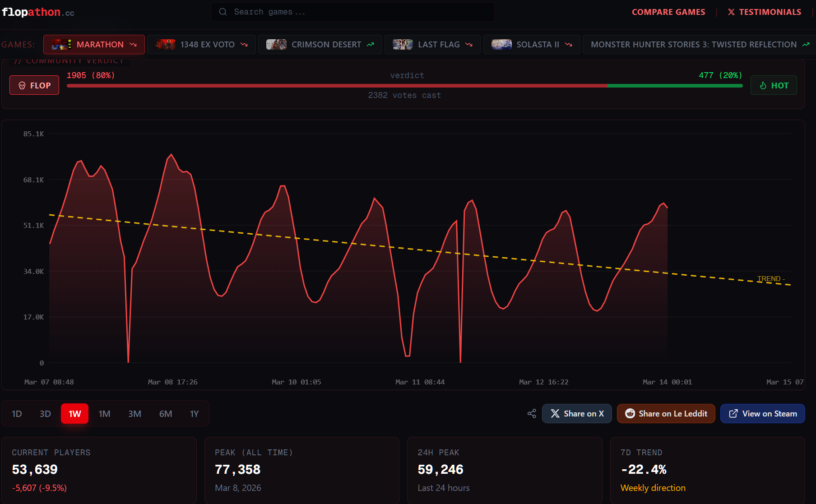Open the Marathon game thumbnail
The width and height of the screenshot is (816, 504).
[61, 45]
